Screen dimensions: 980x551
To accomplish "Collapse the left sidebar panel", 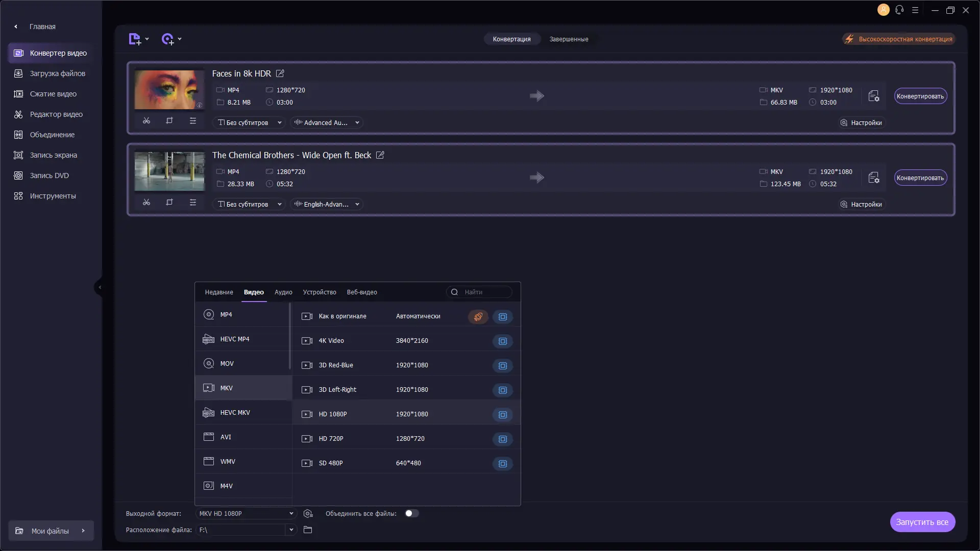I will point(100,287).
